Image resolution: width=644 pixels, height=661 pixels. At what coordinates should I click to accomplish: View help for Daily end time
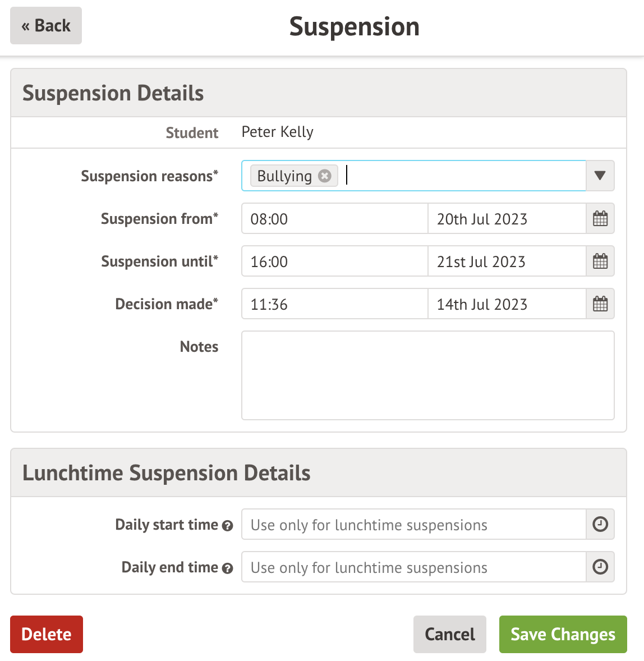[227, 568]
